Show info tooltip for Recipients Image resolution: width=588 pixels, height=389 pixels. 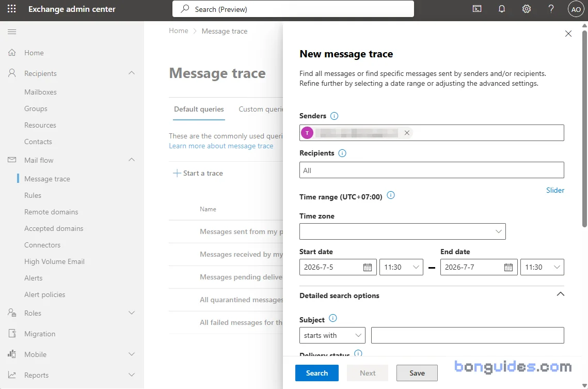[342, 153]
